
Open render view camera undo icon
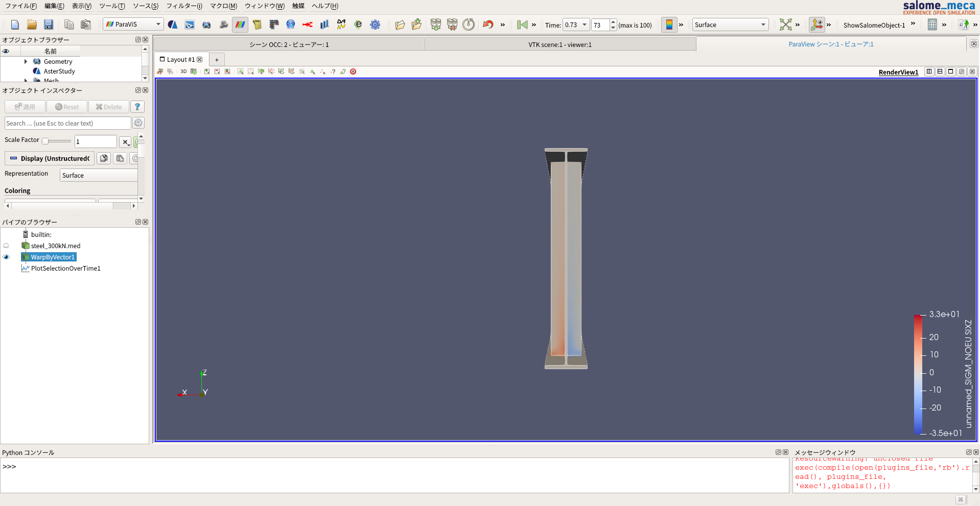click(160, 71)
